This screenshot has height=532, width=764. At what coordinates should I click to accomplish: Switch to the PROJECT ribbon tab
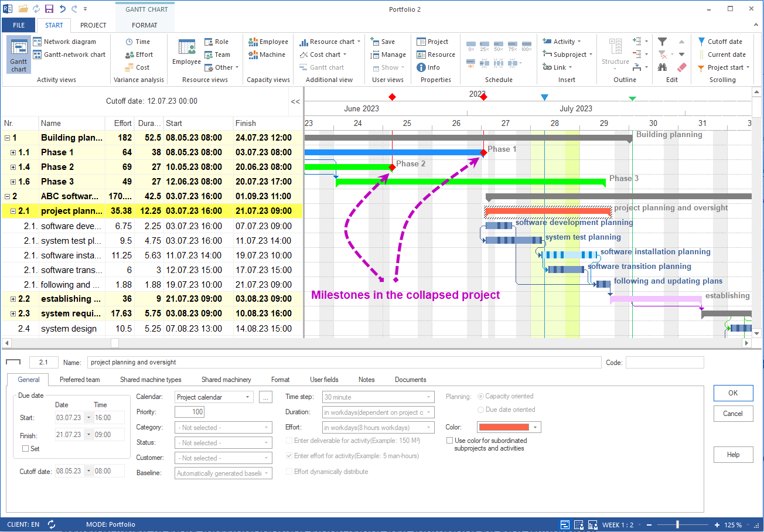[x=93, y=25]
